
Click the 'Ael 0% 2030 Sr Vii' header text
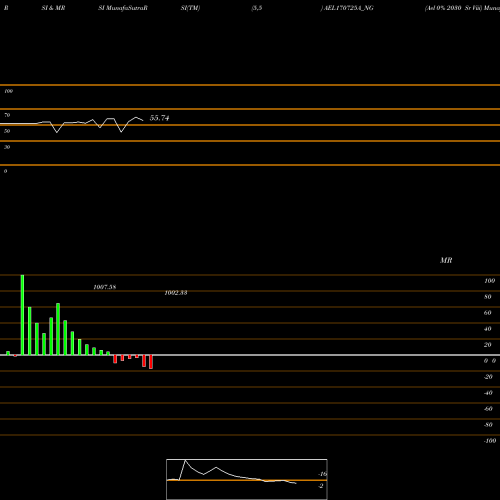453,8
